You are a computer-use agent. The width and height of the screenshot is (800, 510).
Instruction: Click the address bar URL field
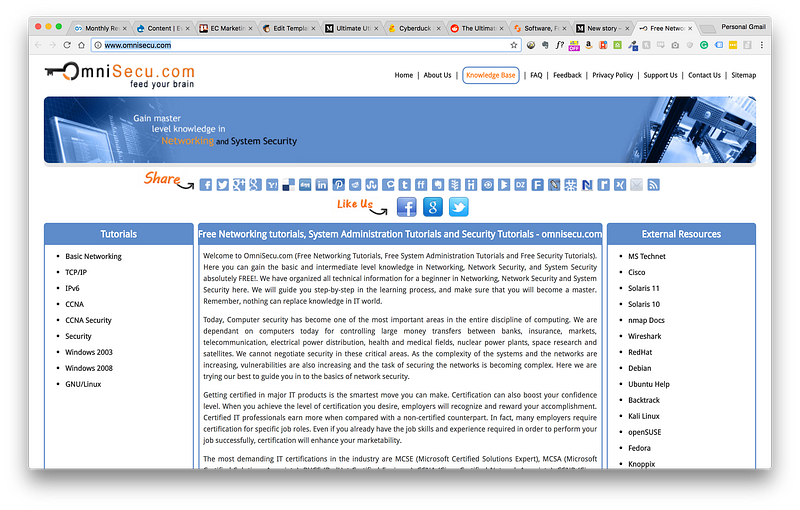(x=306, y=45)
